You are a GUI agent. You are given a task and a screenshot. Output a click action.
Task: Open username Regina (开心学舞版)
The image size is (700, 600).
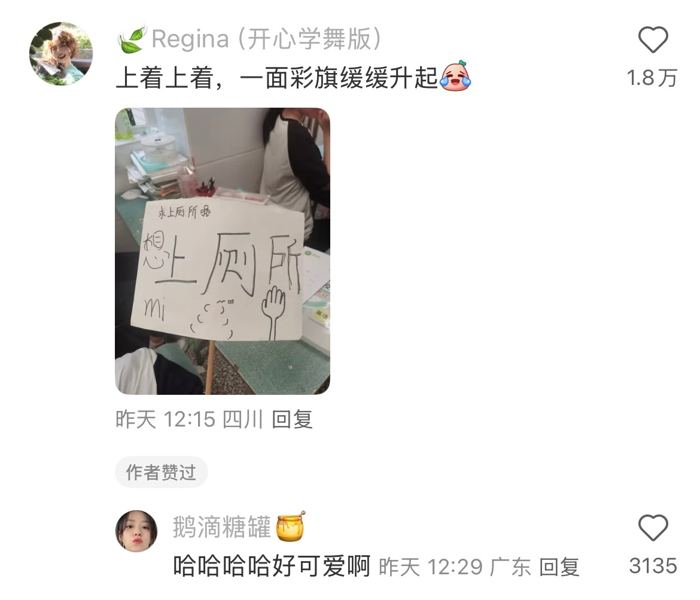coord(266,39)
